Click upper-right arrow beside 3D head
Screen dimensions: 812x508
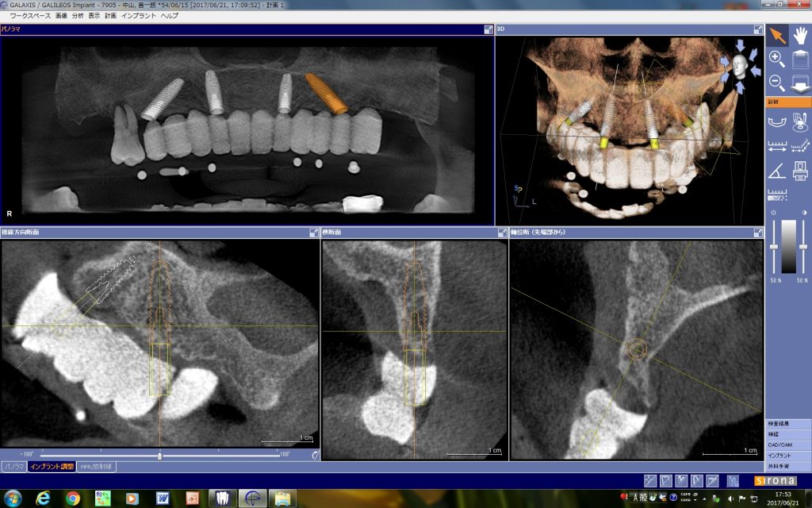(753, 53)
